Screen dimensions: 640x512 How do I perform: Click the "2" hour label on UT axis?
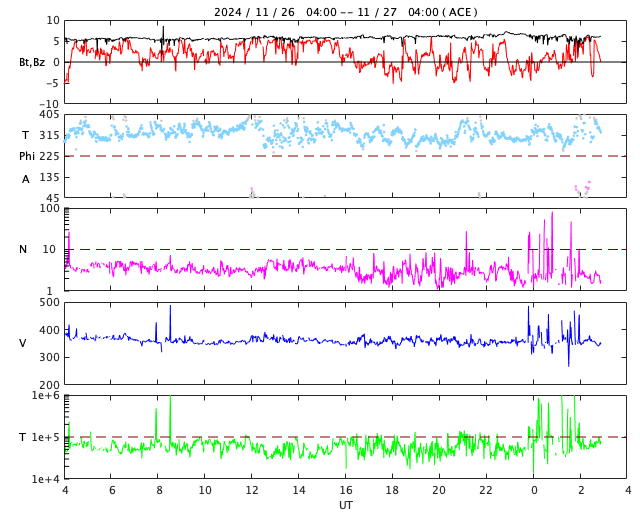coord(581,490)
